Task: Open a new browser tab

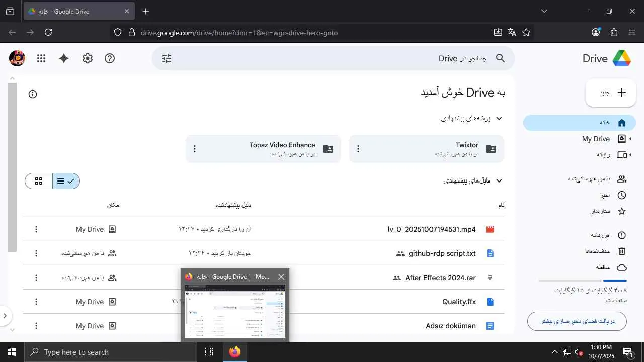Action: [145, 11]
